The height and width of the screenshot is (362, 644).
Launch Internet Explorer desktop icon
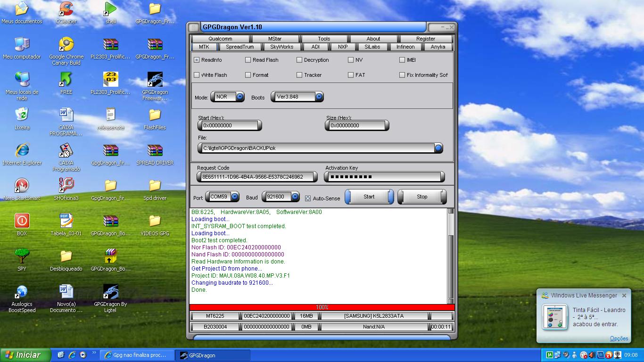[x=22, y=154]
